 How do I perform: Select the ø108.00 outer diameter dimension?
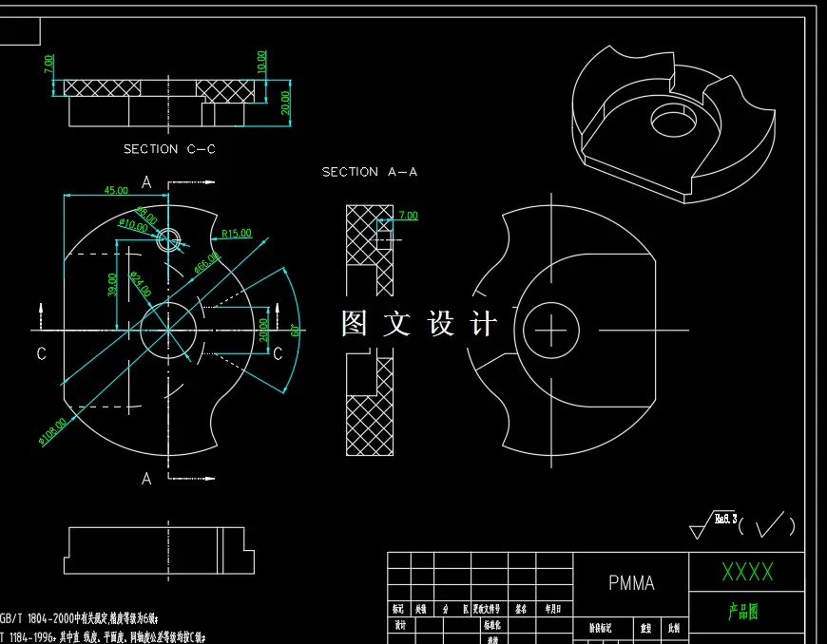click(52, 431)
